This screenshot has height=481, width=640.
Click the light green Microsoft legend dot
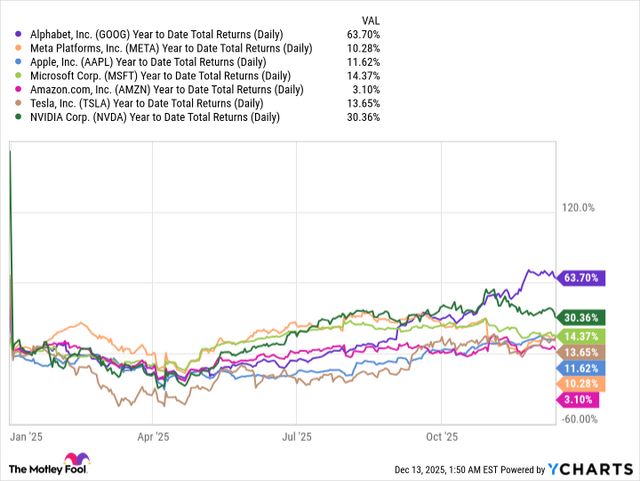(19, 75)
